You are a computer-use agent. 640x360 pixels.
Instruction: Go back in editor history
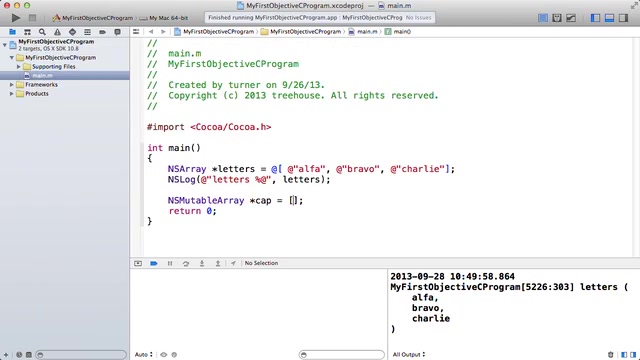pyautogui.click(x=151, y=32)
